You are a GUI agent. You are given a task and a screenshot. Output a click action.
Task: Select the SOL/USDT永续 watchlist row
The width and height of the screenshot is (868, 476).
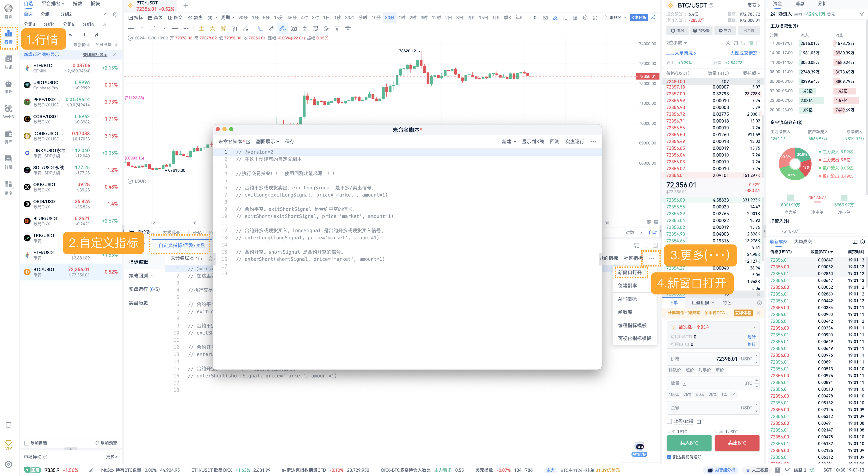pos(71,170)
